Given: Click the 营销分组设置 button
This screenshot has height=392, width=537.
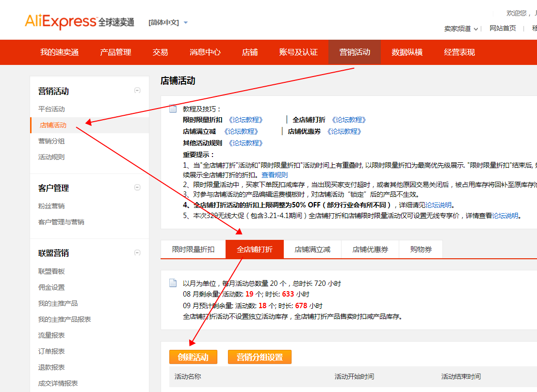Looking at the screenshot, I should pos(260,357).
